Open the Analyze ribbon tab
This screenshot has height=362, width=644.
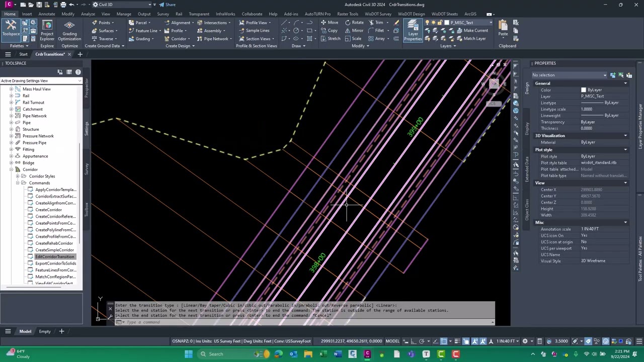click(88, 14)
